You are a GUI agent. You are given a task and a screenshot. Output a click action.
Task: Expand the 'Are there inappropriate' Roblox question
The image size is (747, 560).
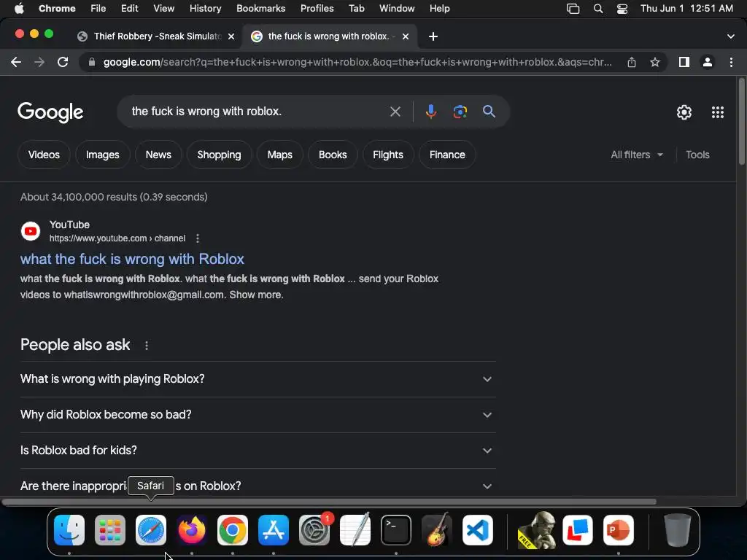(x=258, y=486)
